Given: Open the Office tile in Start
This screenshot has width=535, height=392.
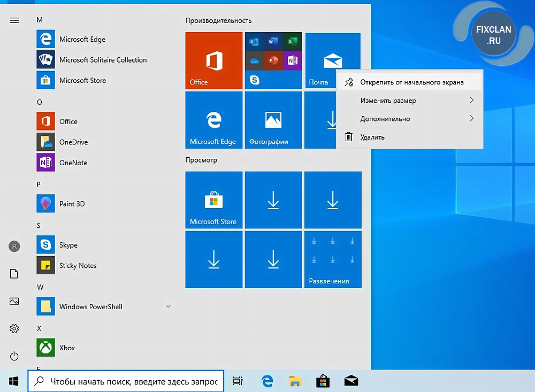Looking at the screenshot, I should point(213,60).
